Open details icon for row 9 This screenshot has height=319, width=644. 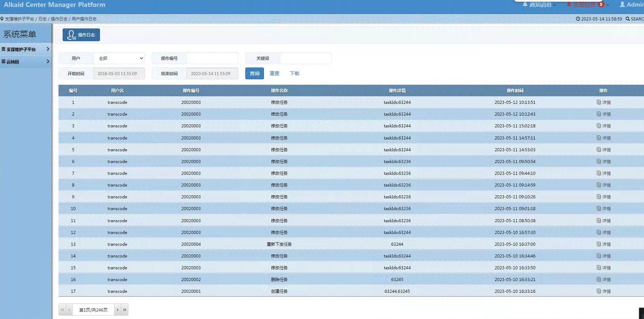[x=598, y=197]
